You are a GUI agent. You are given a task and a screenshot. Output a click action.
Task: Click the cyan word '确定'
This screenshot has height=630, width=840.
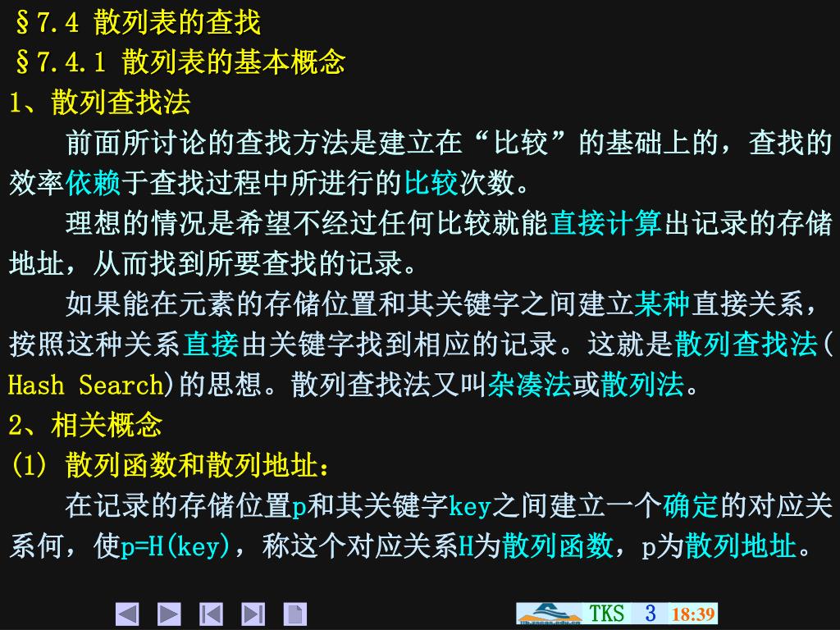[691, 505]
